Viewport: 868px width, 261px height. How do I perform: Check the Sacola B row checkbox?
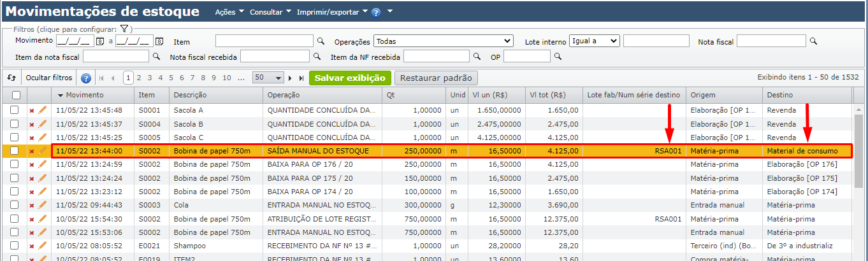click(x=15, y=124)
